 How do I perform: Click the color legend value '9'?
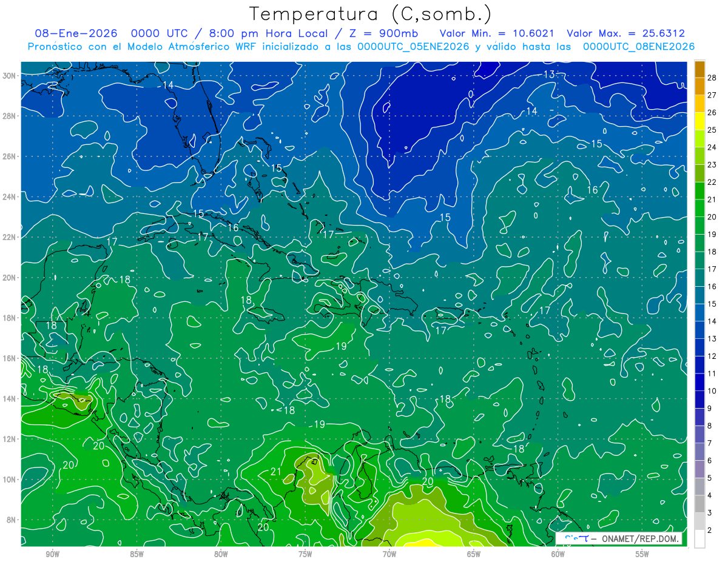[710, 409]
